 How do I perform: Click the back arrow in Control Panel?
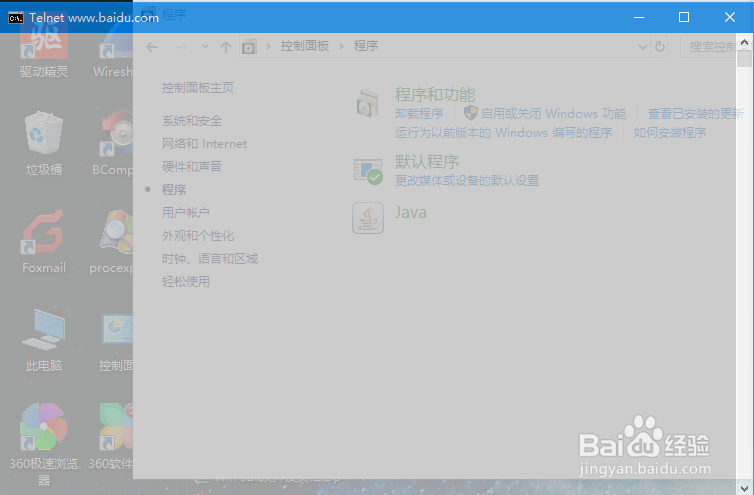(152, 47)
